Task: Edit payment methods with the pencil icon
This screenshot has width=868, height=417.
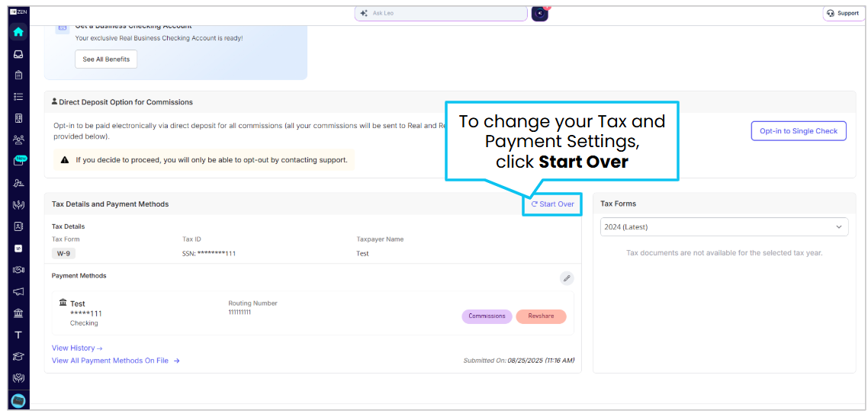Action: 566,278
